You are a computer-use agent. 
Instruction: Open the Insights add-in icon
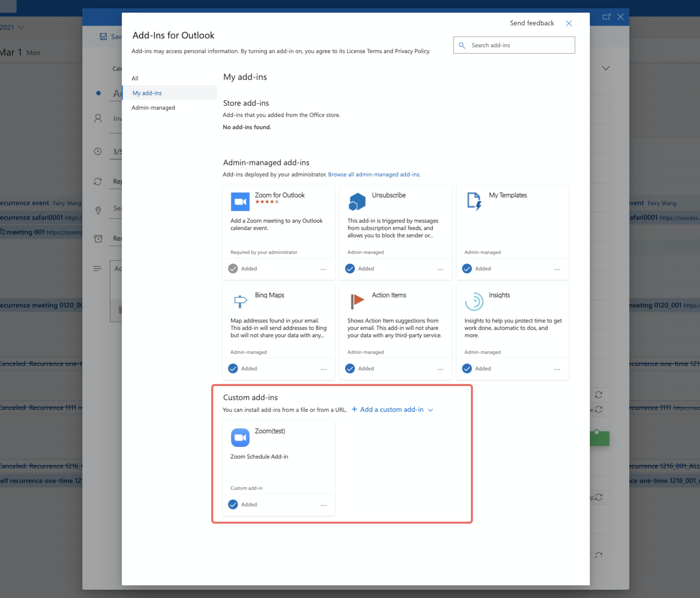coord(474,301)
